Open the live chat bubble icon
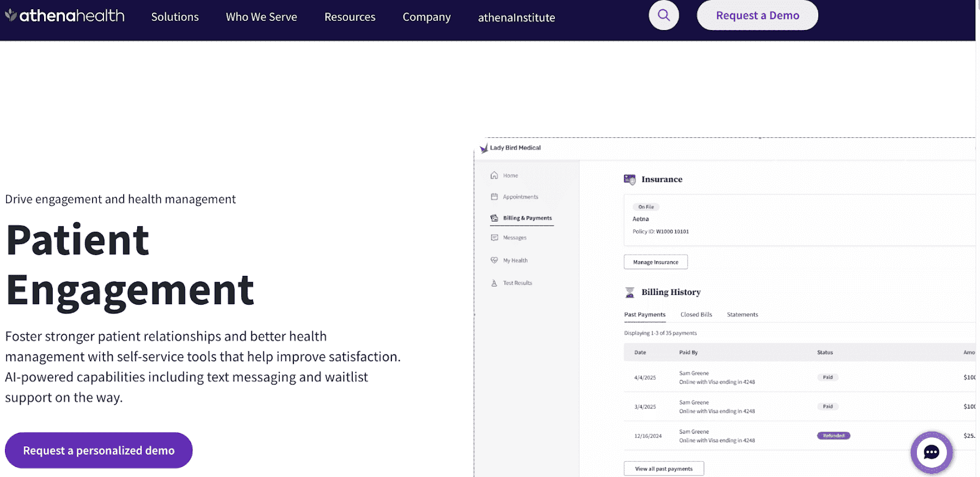The height and width of the screenshot is (477, 980). tap(932, 452)
